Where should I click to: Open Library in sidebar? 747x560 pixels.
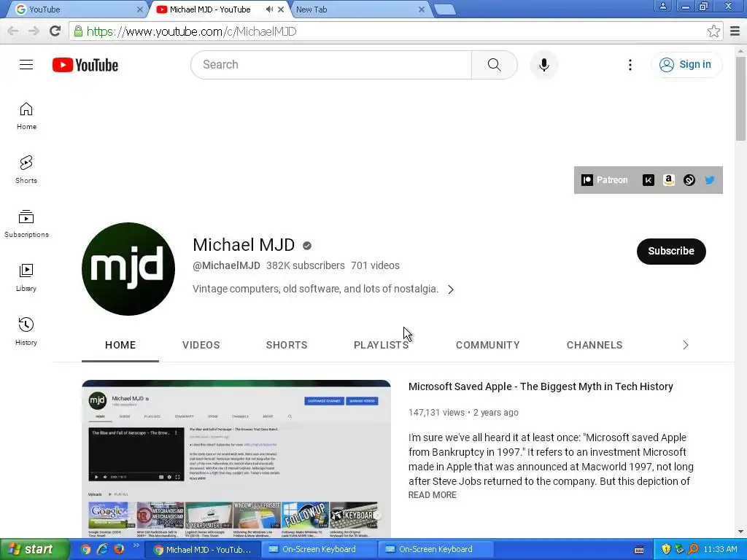[26, 278]
